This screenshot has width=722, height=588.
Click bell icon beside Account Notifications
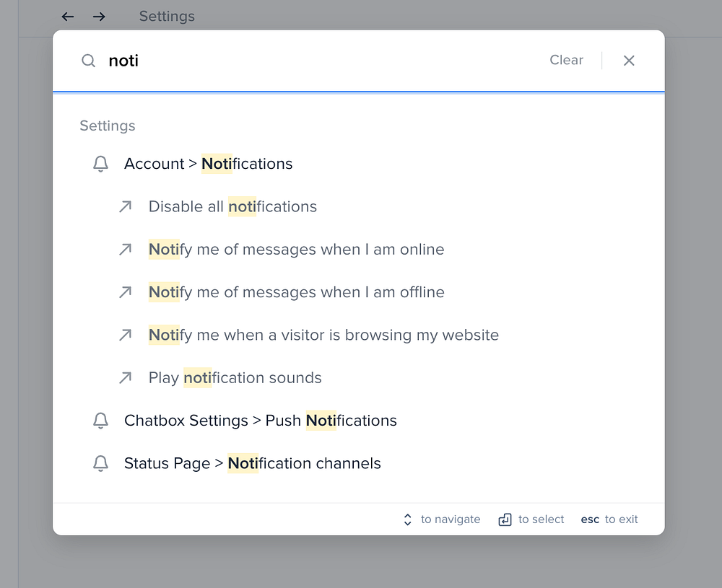101,164
